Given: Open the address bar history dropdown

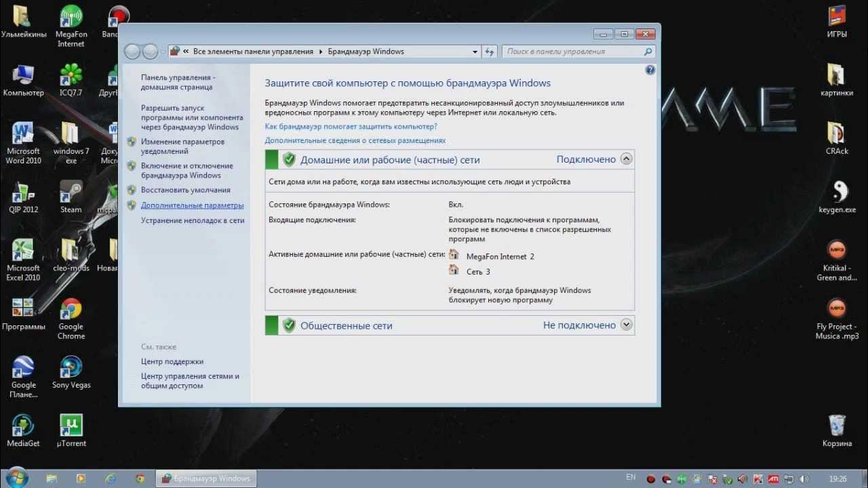Looking at the screenshot, I should click(475, 52).
